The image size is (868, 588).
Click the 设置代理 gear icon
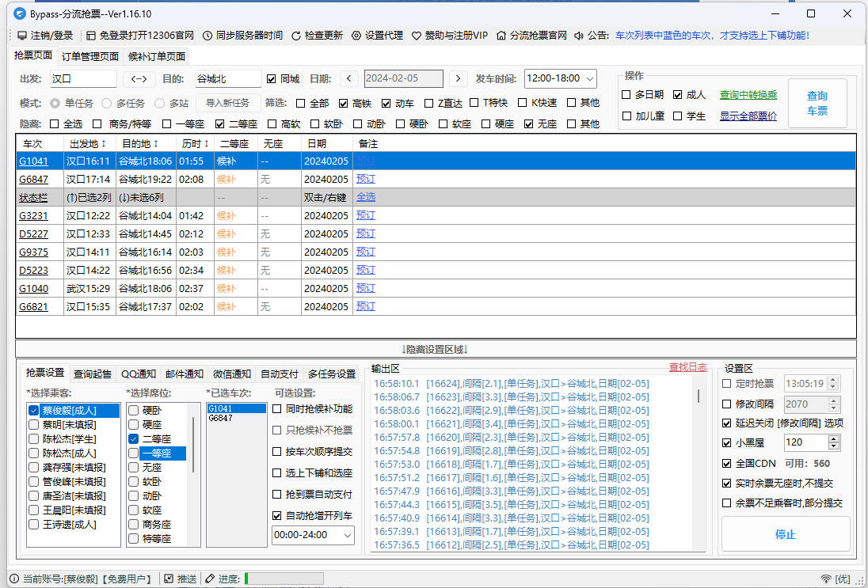click(x=356, y=36)
